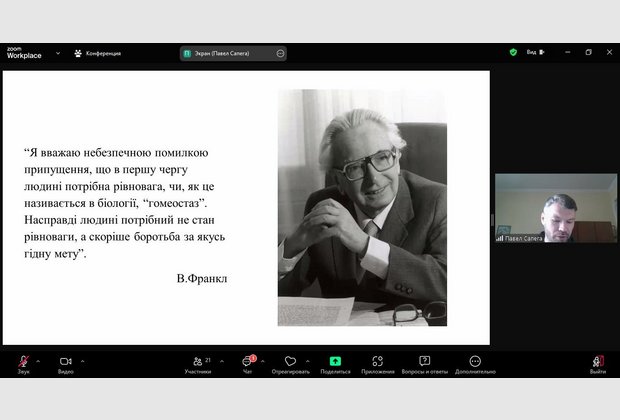Open Вопросы и ответы Q&A
This screenshot has width=620, height=420.
pos(424,361)
